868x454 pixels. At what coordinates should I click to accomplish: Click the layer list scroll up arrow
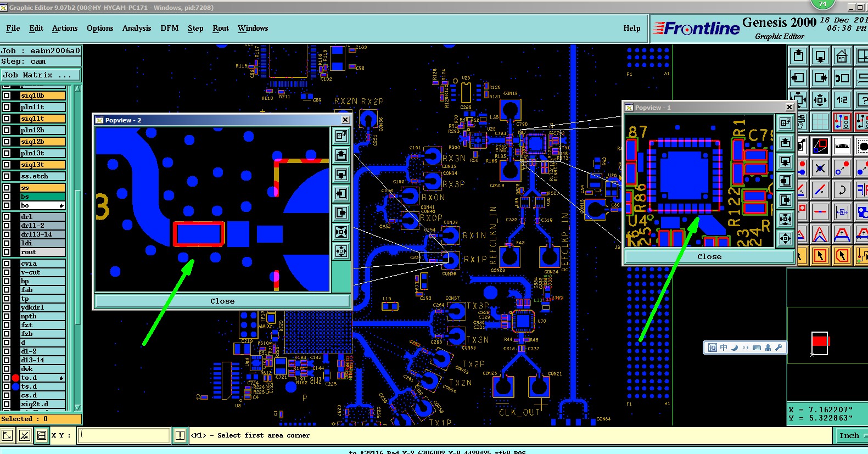tap(77, 89)
